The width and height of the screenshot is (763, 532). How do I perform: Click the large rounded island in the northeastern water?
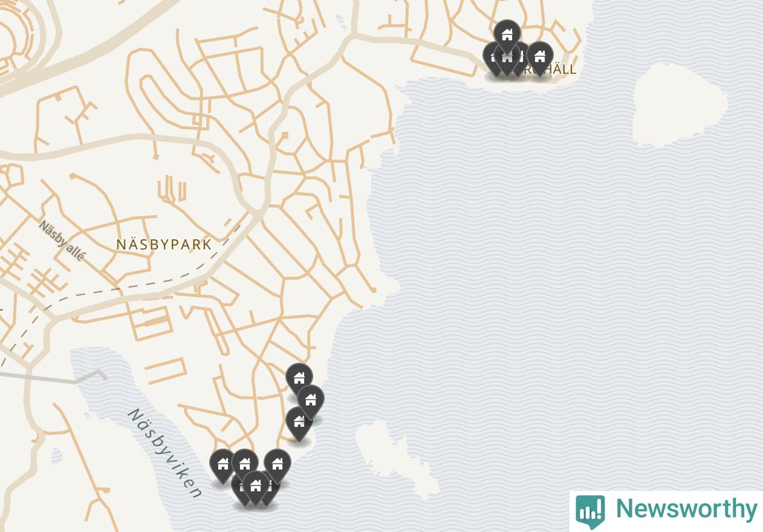click(x=679, y=104)
